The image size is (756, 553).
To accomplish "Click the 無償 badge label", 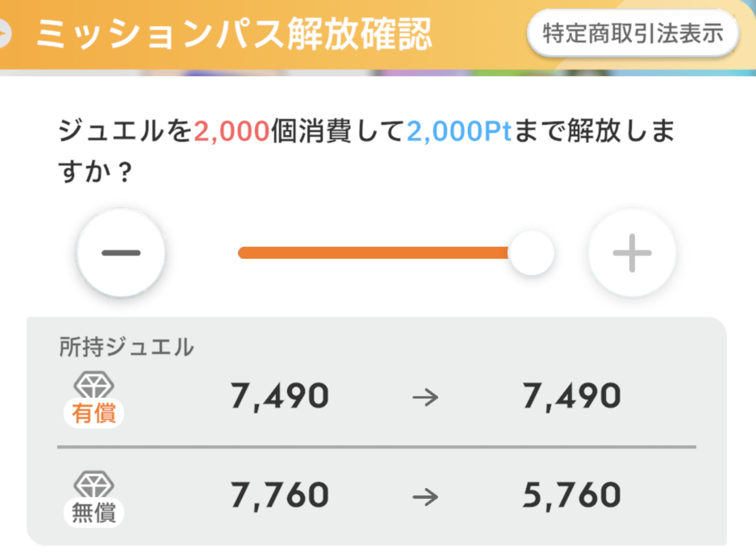I will [x=93, y=513].
